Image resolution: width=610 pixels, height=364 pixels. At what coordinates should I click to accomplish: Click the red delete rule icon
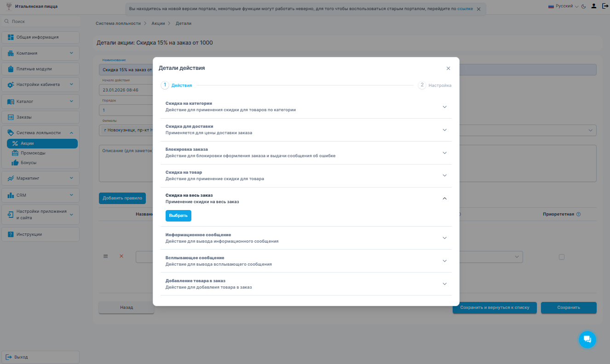(x=121, y=256)
